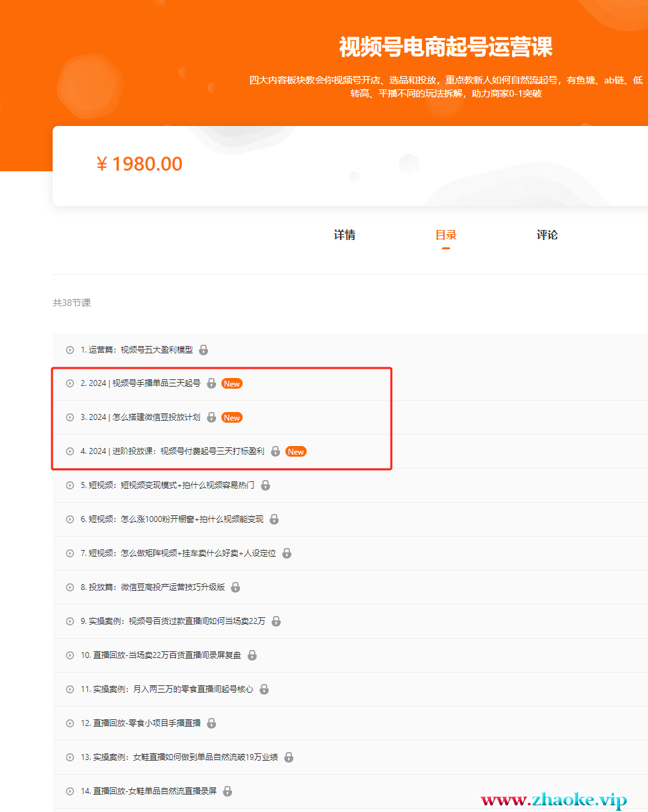Screen dimensions: 648x812
Task: Click the play icon beside lesson 14
Action: click(70, 791)
